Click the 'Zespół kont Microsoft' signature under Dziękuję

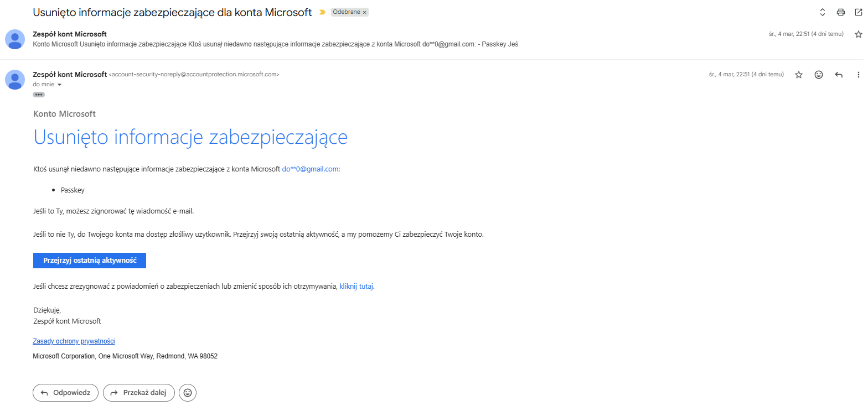coord(67,321)
